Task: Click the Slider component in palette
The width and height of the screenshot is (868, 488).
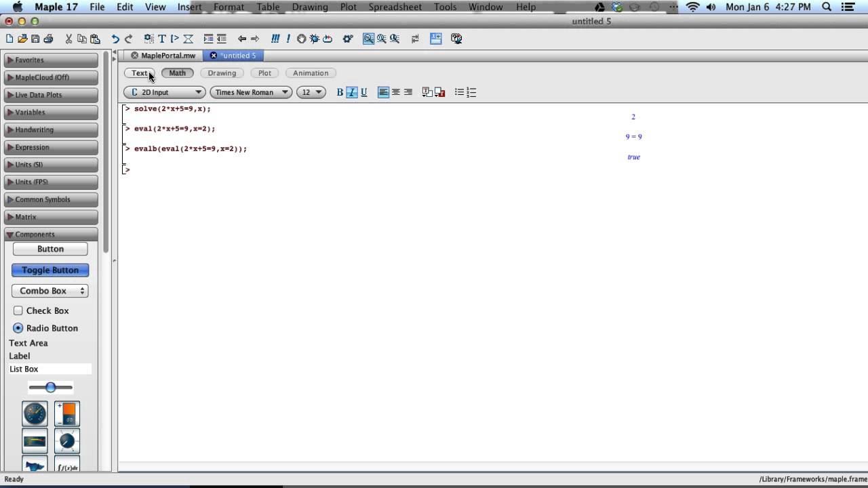Action: pyautogui.click(x=50, y=388)
